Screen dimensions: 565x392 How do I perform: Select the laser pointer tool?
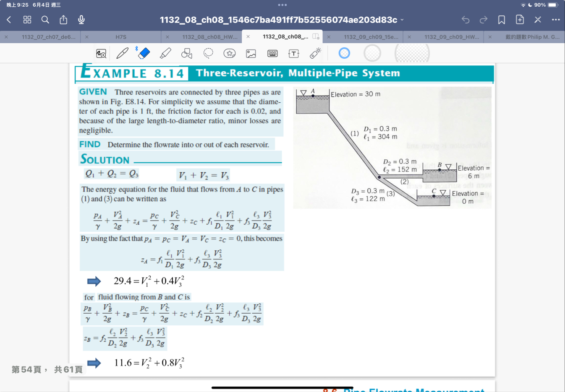click(x=315, y=53)
